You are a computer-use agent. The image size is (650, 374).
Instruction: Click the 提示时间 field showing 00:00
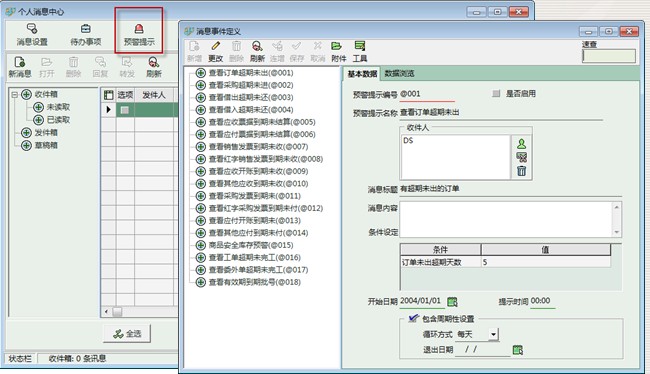(542, 301)
